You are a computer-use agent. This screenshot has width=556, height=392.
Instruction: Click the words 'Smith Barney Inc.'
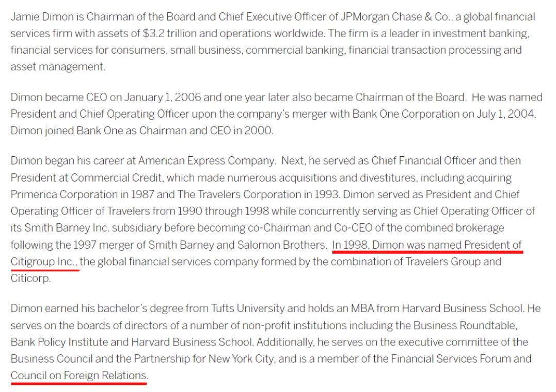67,227
